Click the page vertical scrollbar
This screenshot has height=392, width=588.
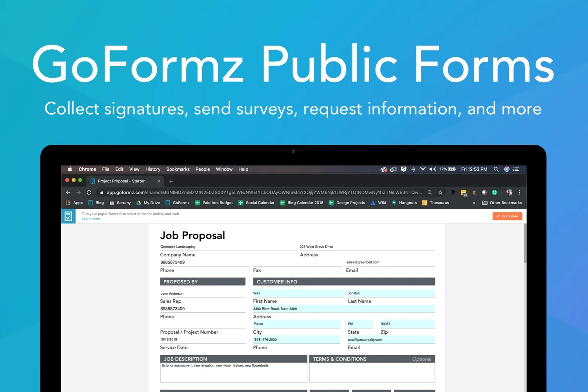(525, 243)
